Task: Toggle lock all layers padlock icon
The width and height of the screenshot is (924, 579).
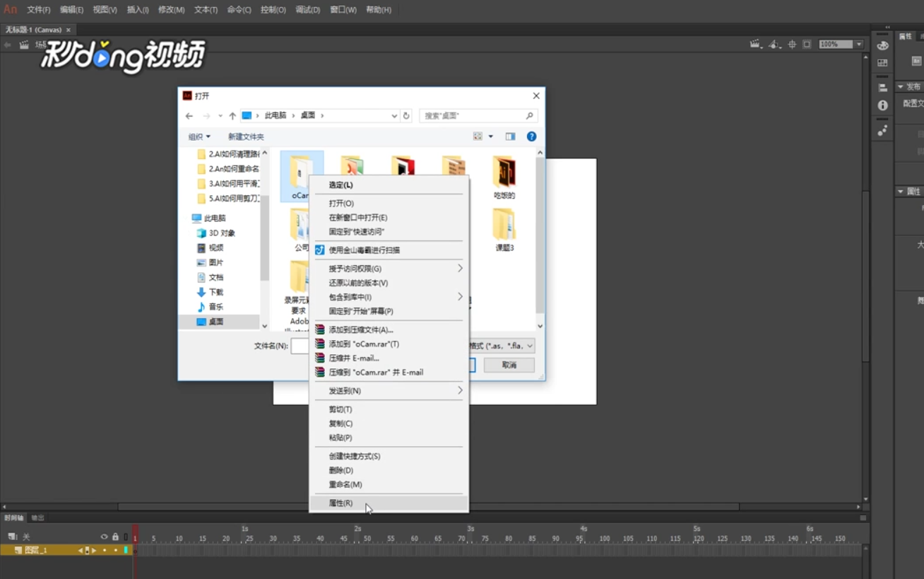Action: click(x=115, y=537)
